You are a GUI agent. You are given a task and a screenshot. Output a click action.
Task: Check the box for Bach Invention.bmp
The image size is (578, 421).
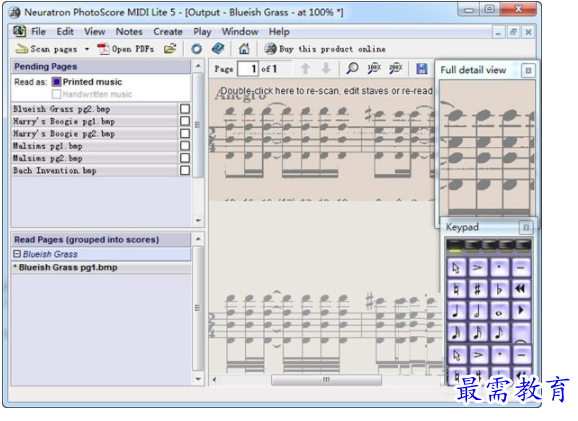[185, 170]
